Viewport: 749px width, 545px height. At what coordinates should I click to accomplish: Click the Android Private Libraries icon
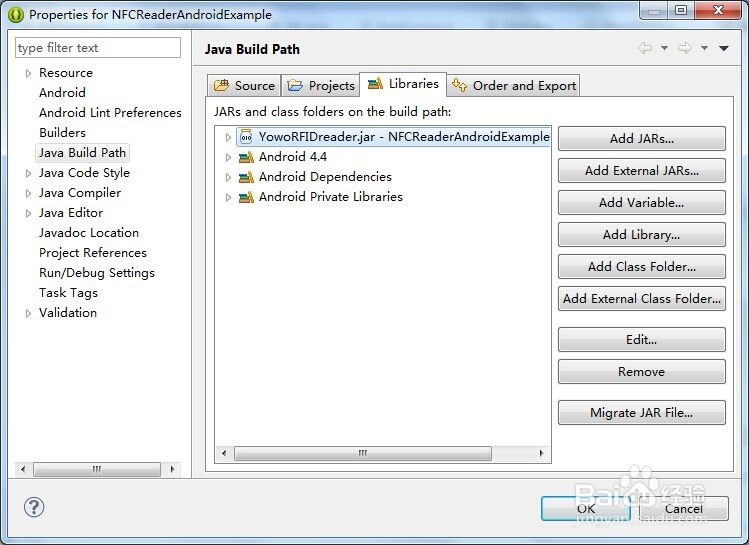(x=246, y=197)
